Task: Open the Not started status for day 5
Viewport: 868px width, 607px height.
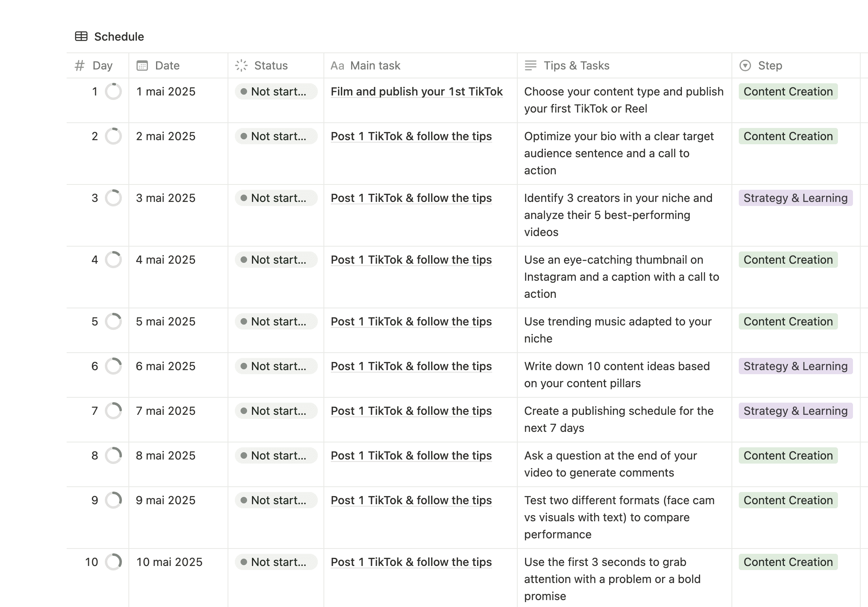Action: pyautogui.click(x=276, y=321)
